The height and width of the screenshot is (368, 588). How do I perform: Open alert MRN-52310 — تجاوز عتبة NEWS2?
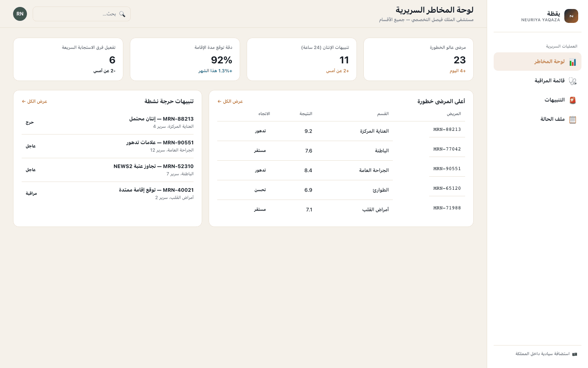click(108, 170)
